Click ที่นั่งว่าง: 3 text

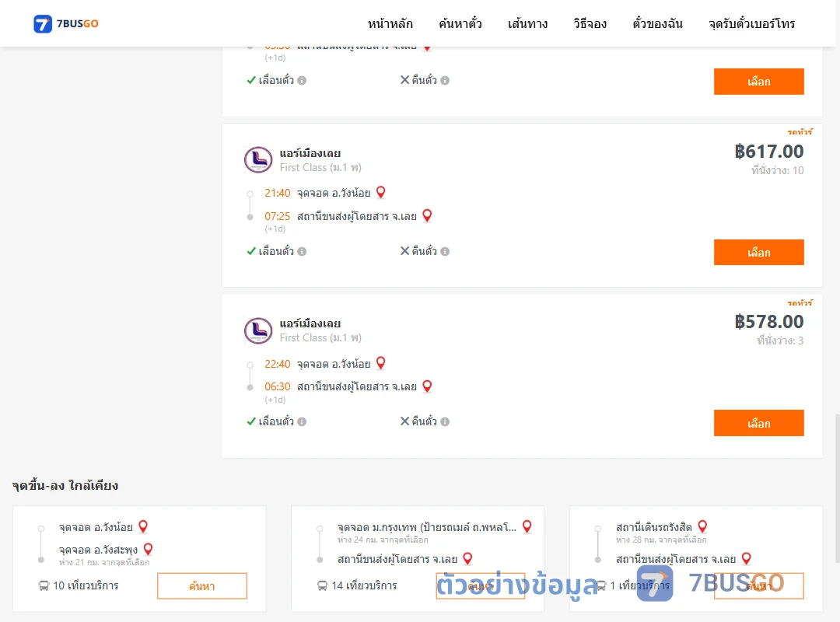click(780, 341)
